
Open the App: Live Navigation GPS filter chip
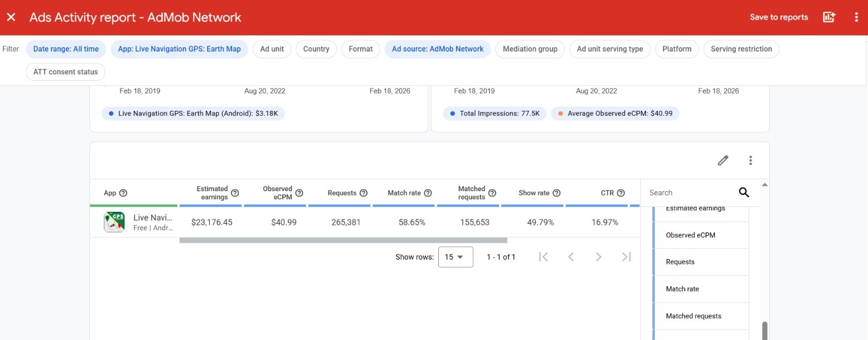tap(179, 49)
